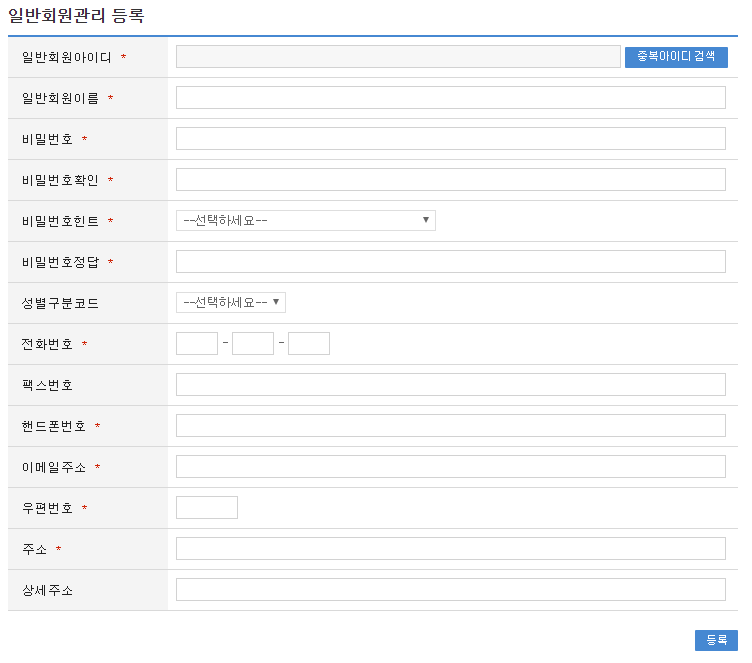The image size is (752, 663).
Task: Click the 일반회원이름 text field
Action: [x=450, y=98]
